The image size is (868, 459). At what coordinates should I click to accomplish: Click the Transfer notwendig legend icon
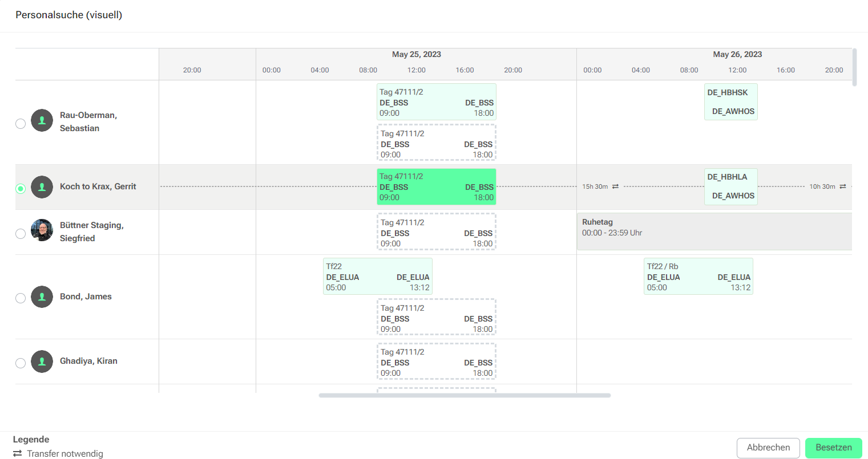pyautogui.click(x=18, y=453)
